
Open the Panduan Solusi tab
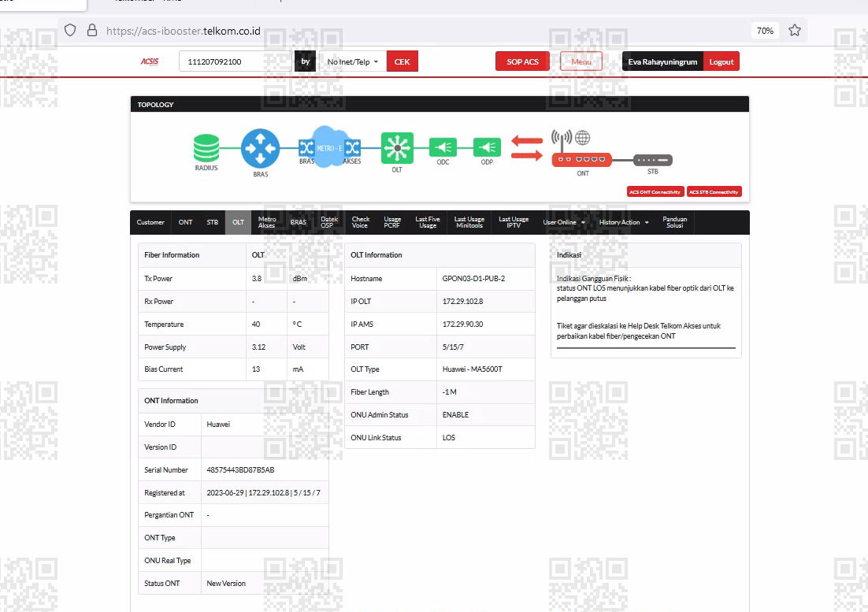(675, 222)
